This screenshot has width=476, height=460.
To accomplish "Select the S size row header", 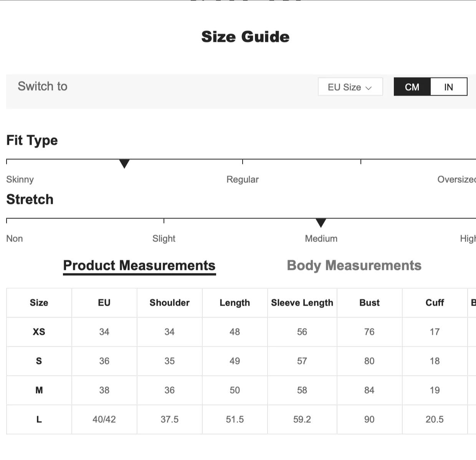I will tap(39, 361).
